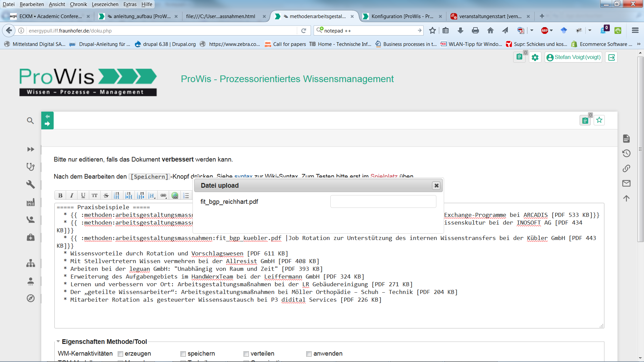Image resolution: width=644 pixels, height=362 pixels.
Task: Open Stefan Voigt user profile button
Action: [573, 57]
